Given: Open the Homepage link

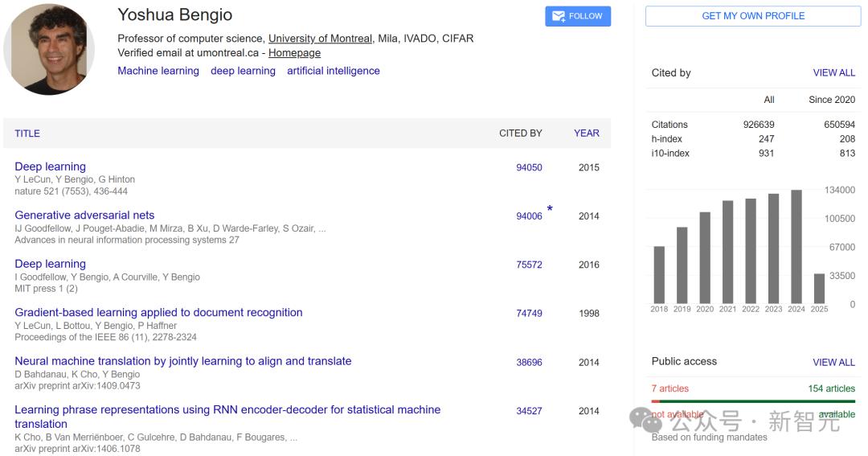Looking at the screenshot, I should tap(294, 53).
